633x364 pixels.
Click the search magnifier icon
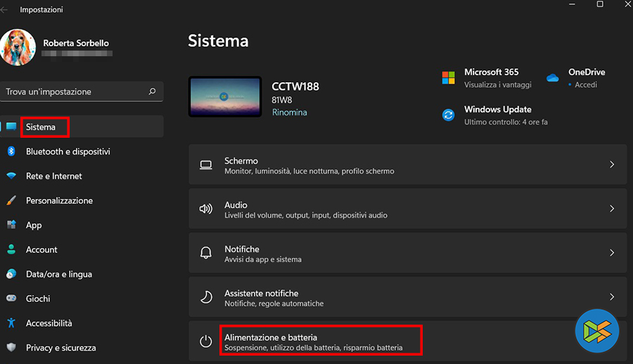(x=152, y=92)
